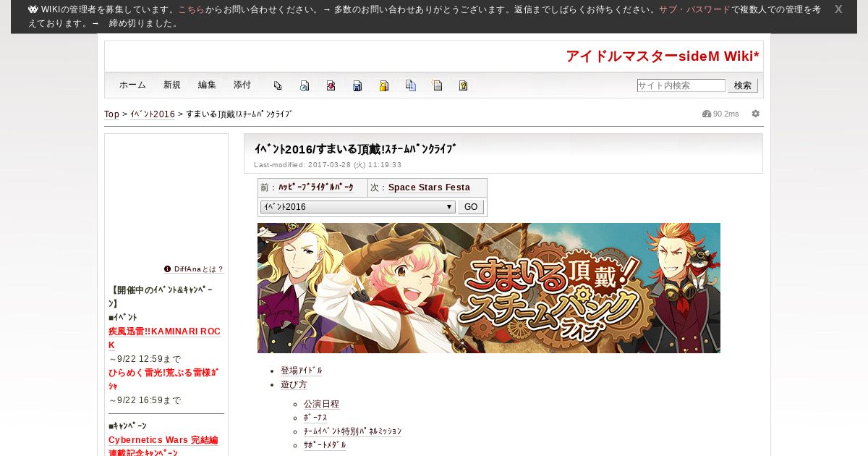Click the yellow padlock freeze icon
The width and height of the screenshot is (868, 456).
[x=384, y=85]
